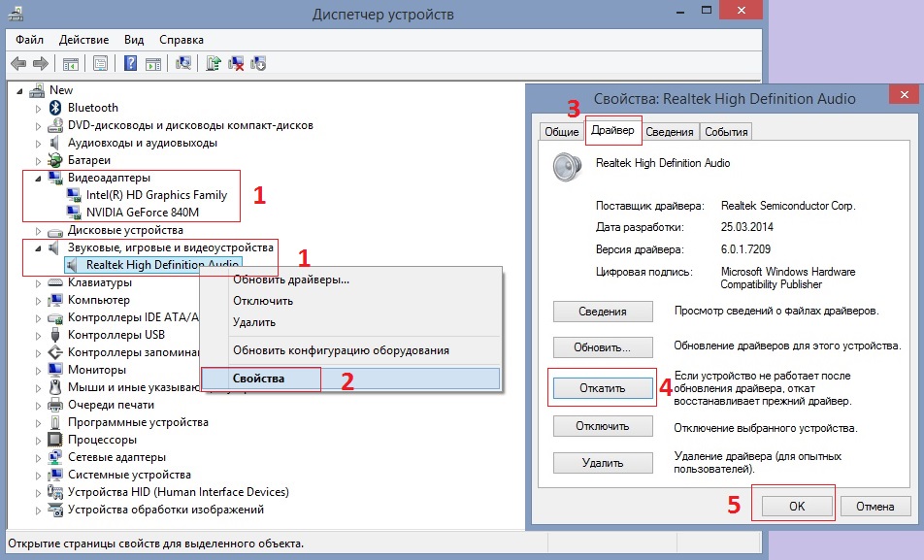The height and width of the screenshot is (560, 924).
Task: Click the computer icon next to New
Action: point(37,90)
